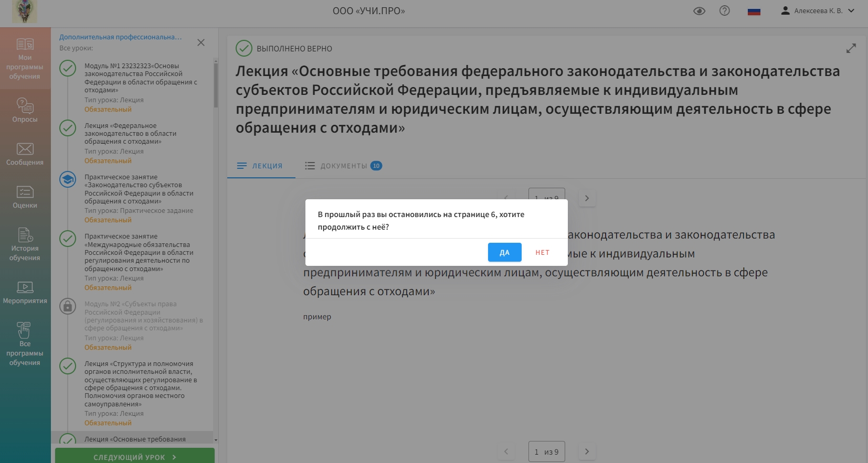Switch to the ЛЕКЦИЯ tab
The image size is (868, 463).
(x=261, y=166)
